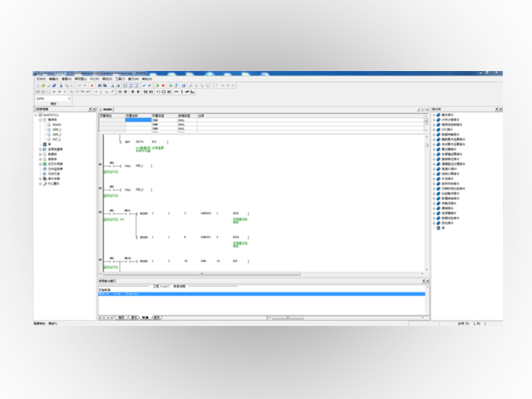Switch to the MAIN editor tab

tap(107, 109)
